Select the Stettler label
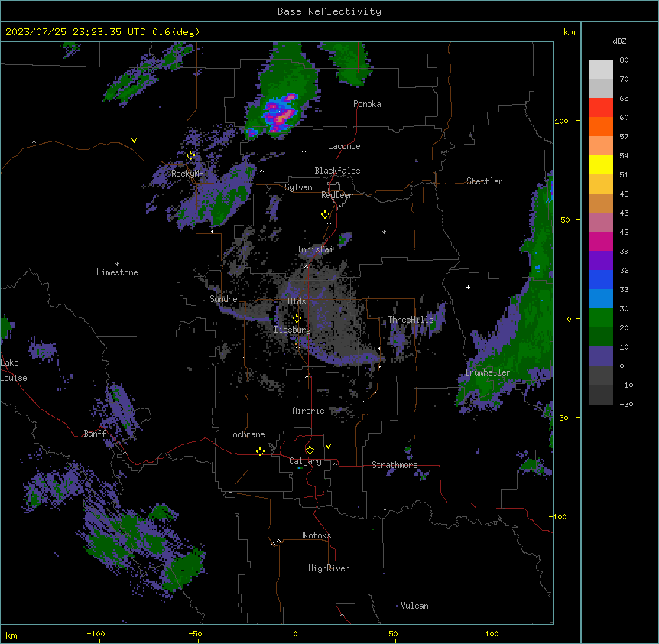The width and height of the screenshot is (659, 644). (485, 181)
